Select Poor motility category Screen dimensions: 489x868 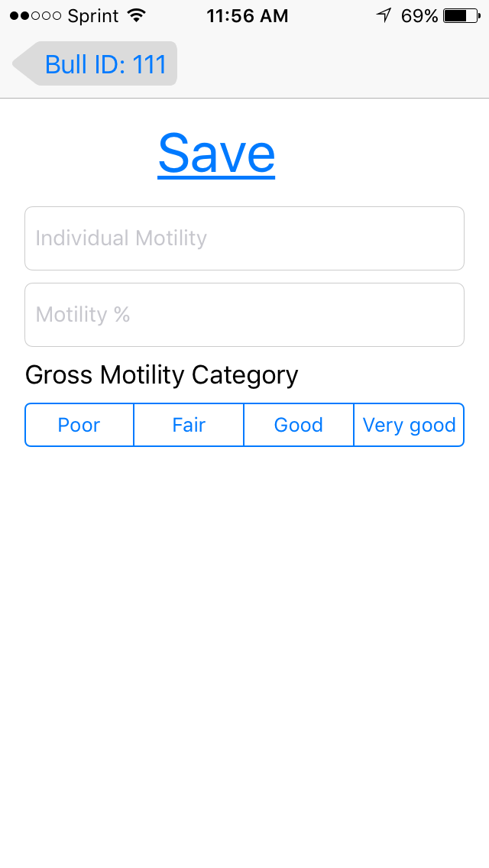79,425
